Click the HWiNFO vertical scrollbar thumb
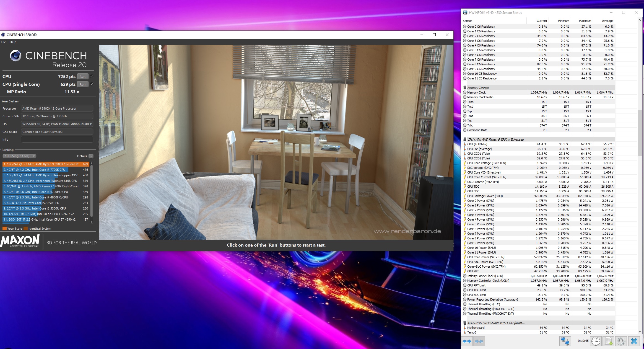 [x=639, y=133]
